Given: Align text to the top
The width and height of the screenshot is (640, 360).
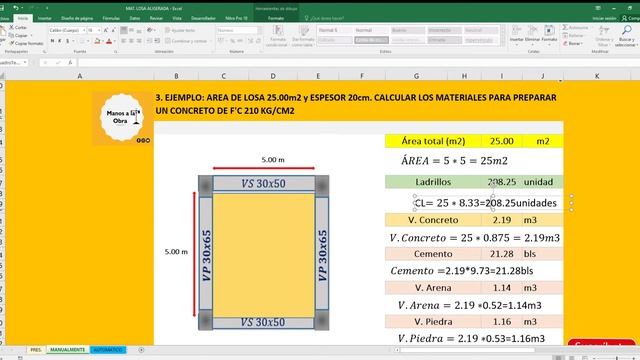Looking at the screenshot, I should [x=124, y=30].
